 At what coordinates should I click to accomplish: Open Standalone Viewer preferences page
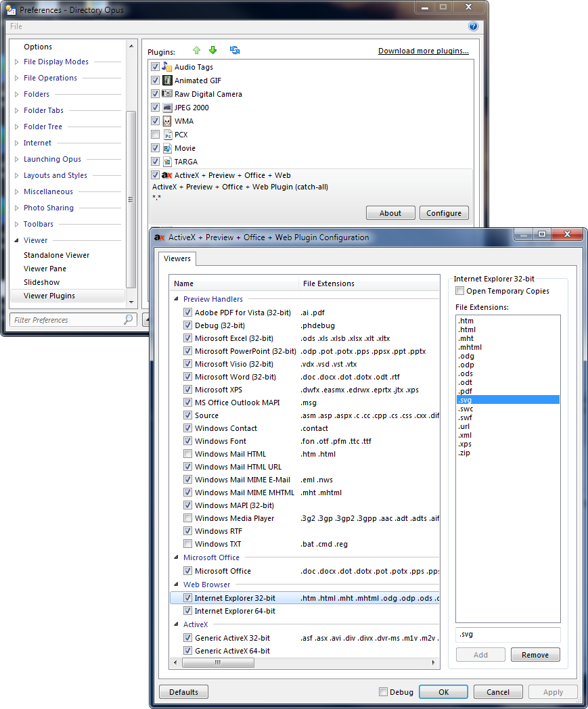coord(57,255)
